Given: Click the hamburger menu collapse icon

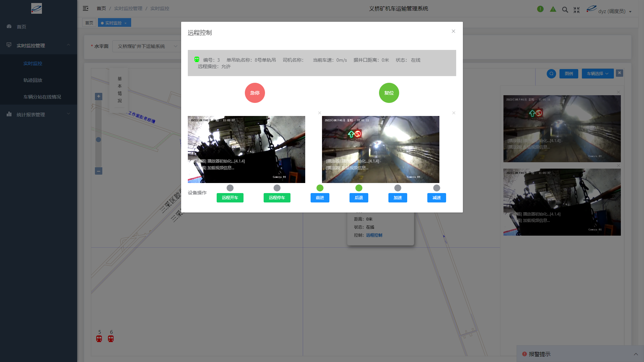Looking at the screenshot, I should 86,8.
